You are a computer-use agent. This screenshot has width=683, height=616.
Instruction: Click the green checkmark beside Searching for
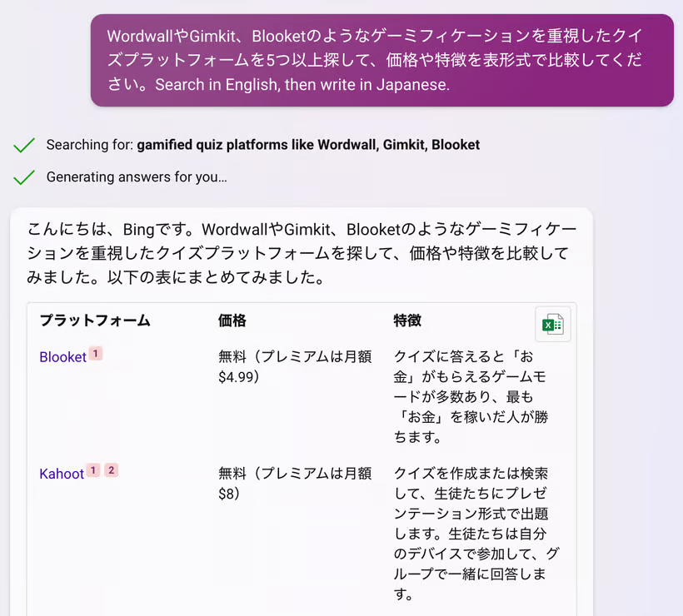(24, 146)
